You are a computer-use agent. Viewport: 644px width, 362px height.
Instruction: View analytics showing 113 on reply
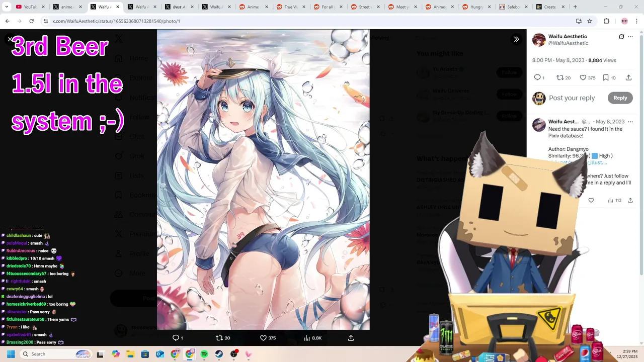[x=614, y=200]
